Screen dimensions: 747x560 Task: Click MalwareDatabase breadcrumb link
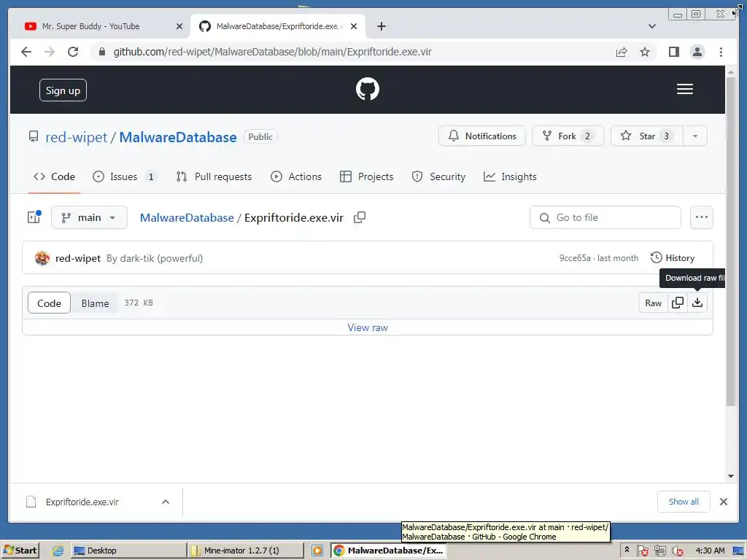tap(187, 217)
